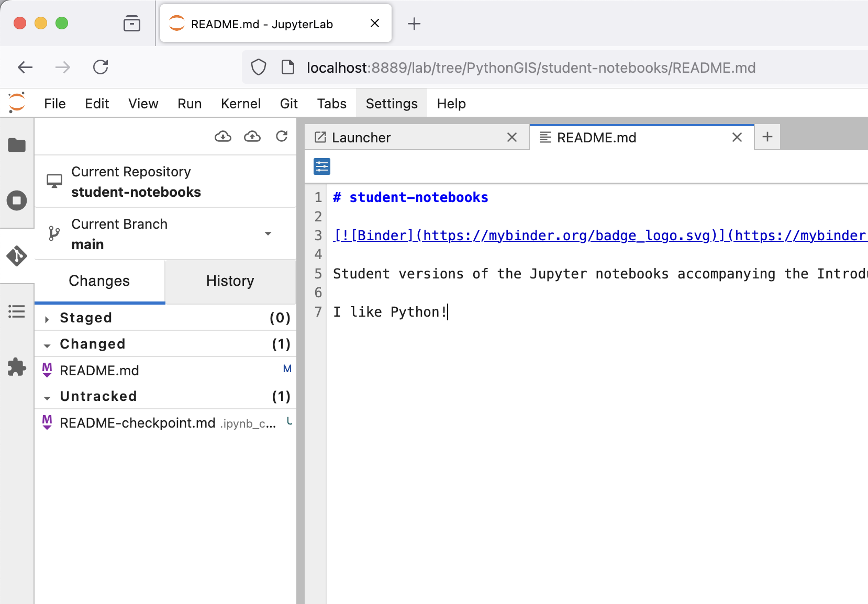The width and height of the screenshot is (868, 604).
Task: Click the student-notebooks heading in editor
Action: point(410,197)
